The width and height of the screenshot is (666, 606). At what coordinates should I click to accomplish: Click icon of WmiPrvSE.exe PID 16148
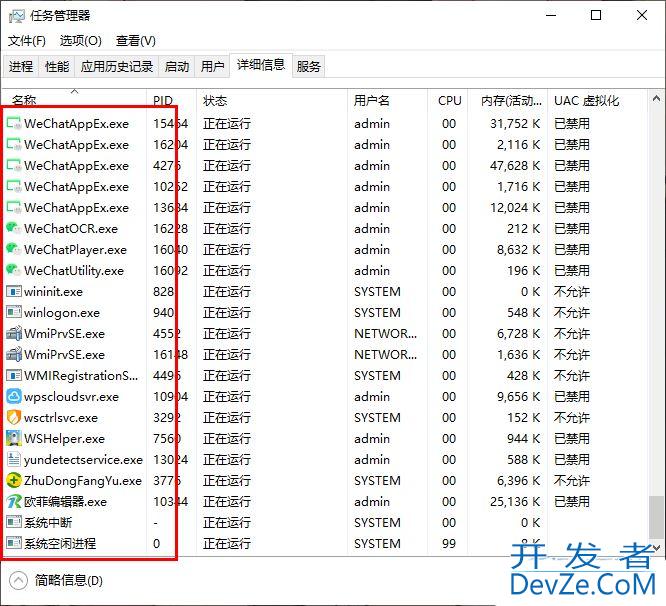[x=14, y=355]
